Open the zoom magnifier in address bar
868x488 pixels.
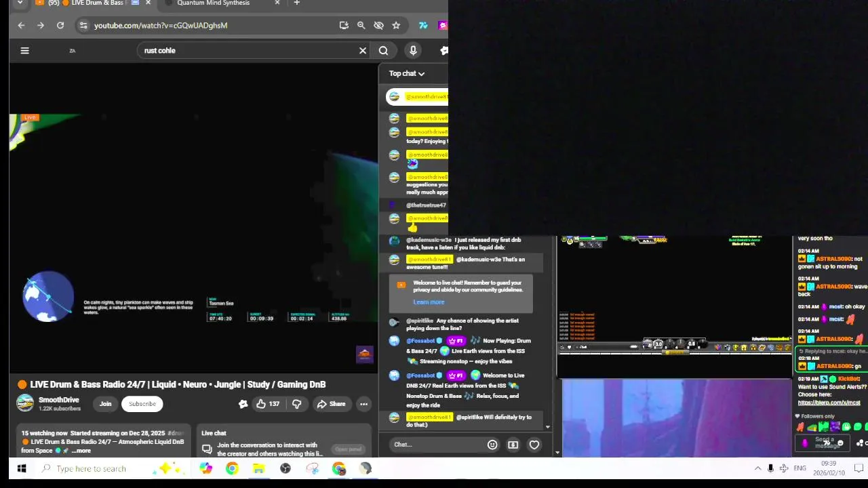coord(361,25)
